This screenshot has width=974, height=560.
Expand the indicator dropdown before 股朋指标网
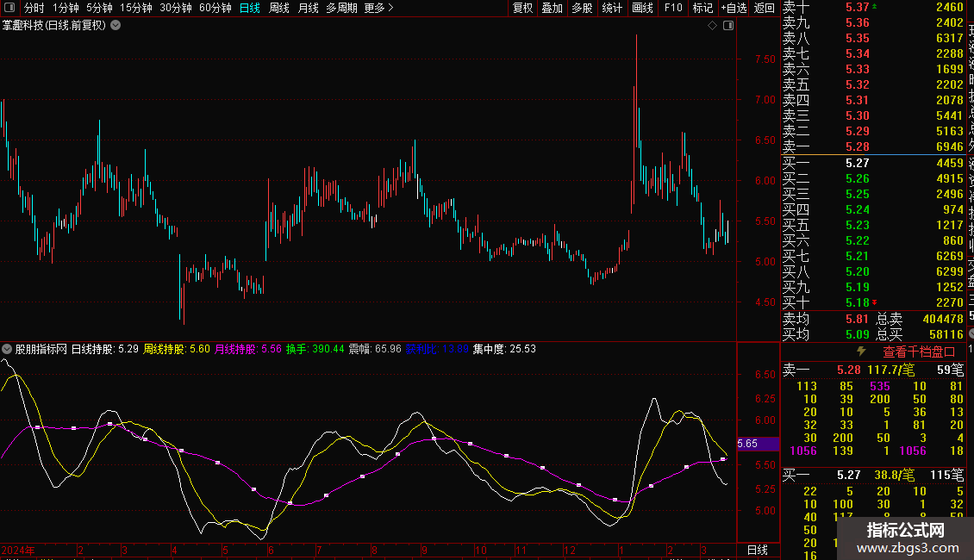coord(7,349)
